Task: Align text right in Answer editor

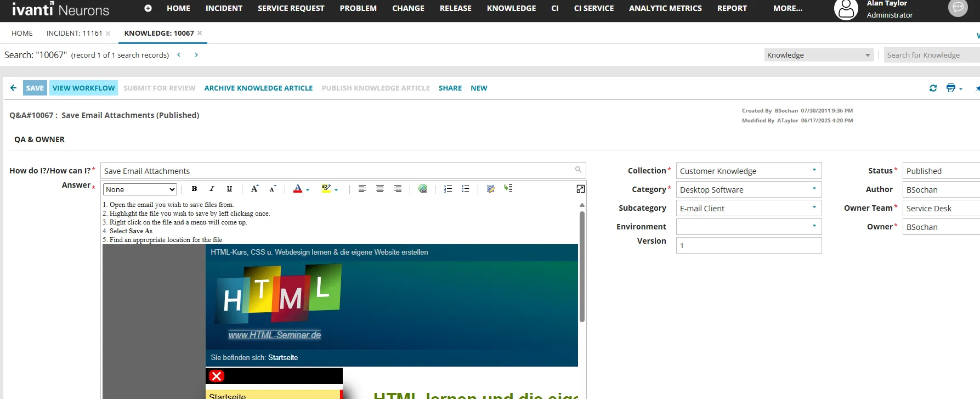Action: [x=398, y=189]
